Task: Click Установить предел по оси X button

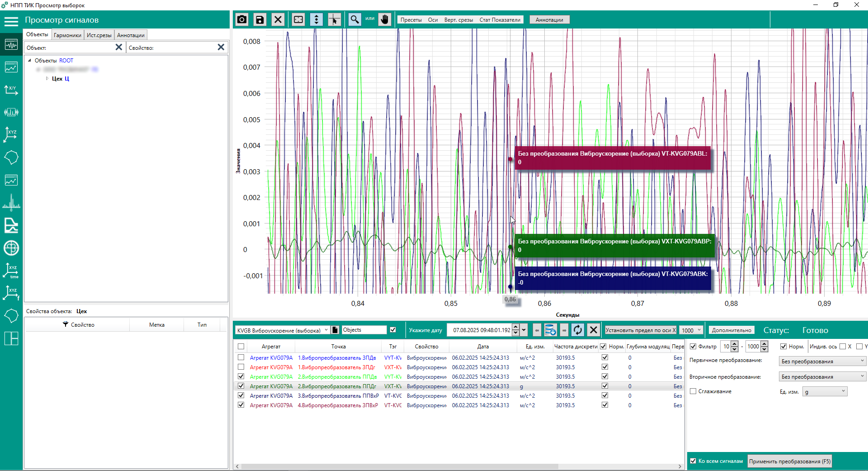Action: pos(641,330)
